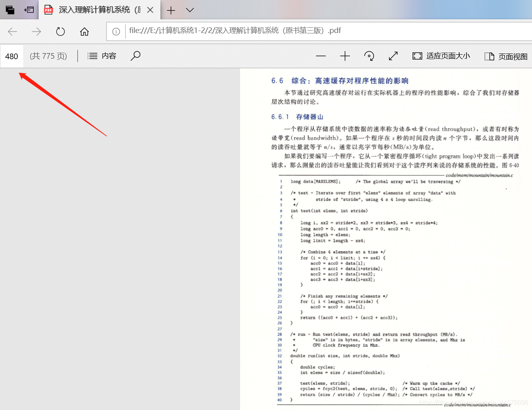Click code line double run(int size...
The width and height of the screenshot is (532, 410).
coord(345,356)
